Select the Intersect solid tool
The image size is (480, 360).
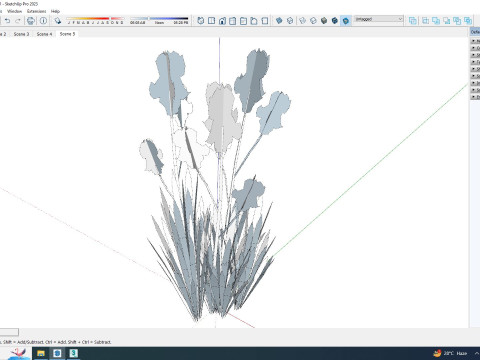click(x=425, y=21)
